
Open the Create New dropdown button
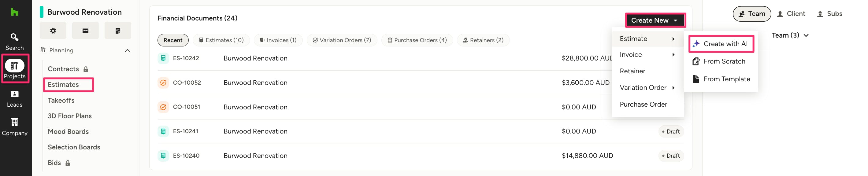click(x=655, y=20)
